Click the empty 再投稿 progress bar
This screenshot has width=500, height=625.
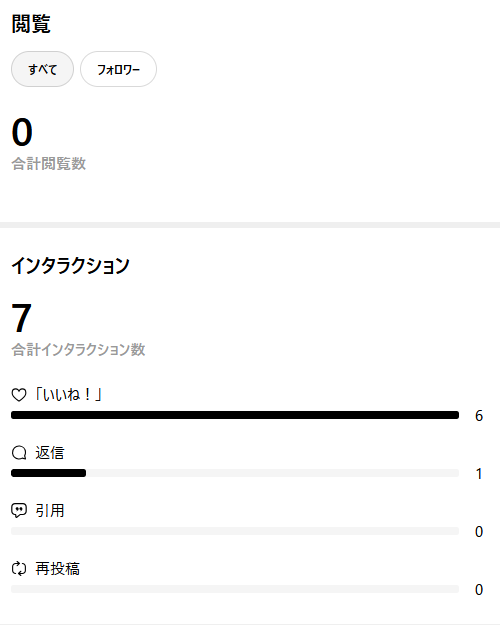click(235, 589)
